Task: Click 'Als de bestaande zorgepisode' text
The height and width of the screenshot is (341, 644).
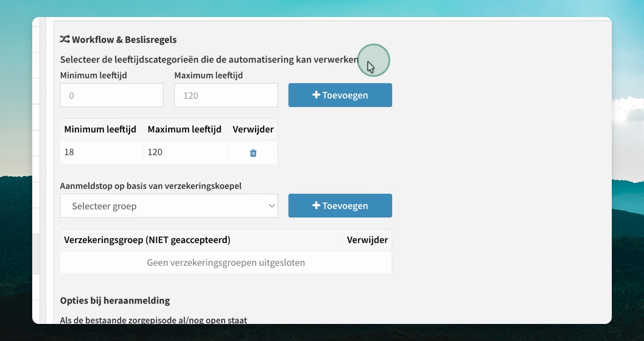Action: pyautogui.click(x=153, y=320)
